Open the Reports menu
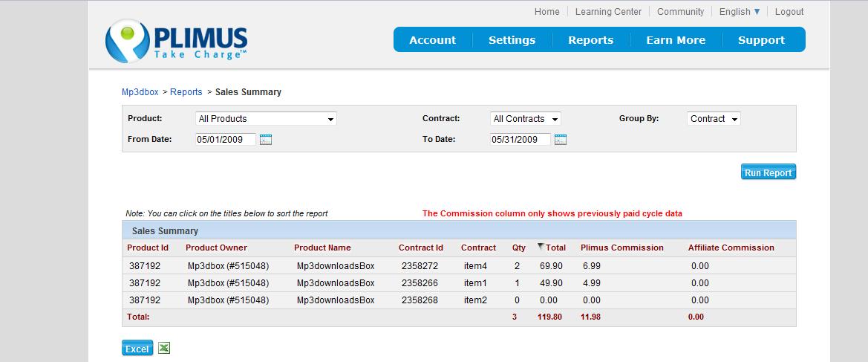This screenshot has width=868, height=362. tap(590, 40)
